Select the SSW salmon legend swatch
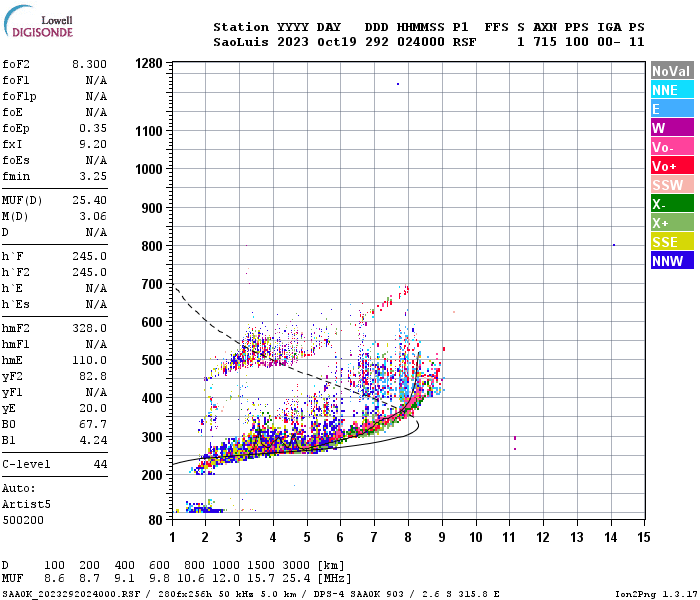Screen dimensions: 700x600 (672, 185)
